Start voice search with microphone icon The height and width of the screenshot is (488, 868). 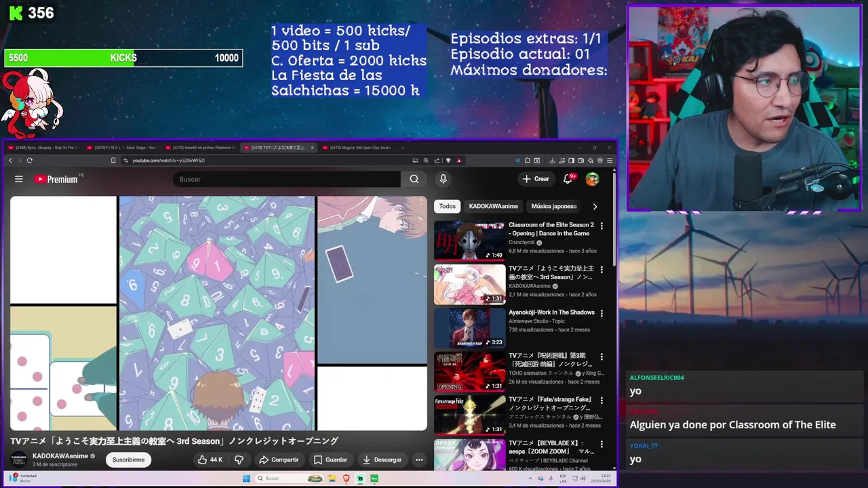coord(443,179)
